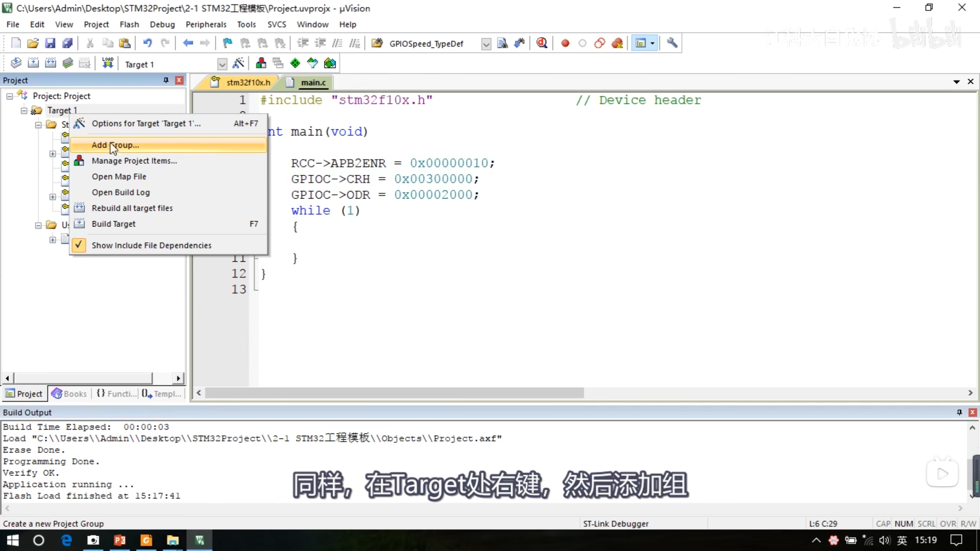The width and height of the screenshot is (980, 551).
Task: Open GPIOSpeed_TypeDef find combo dropdown
Action: pyautogui.click(x=486, y=44)
